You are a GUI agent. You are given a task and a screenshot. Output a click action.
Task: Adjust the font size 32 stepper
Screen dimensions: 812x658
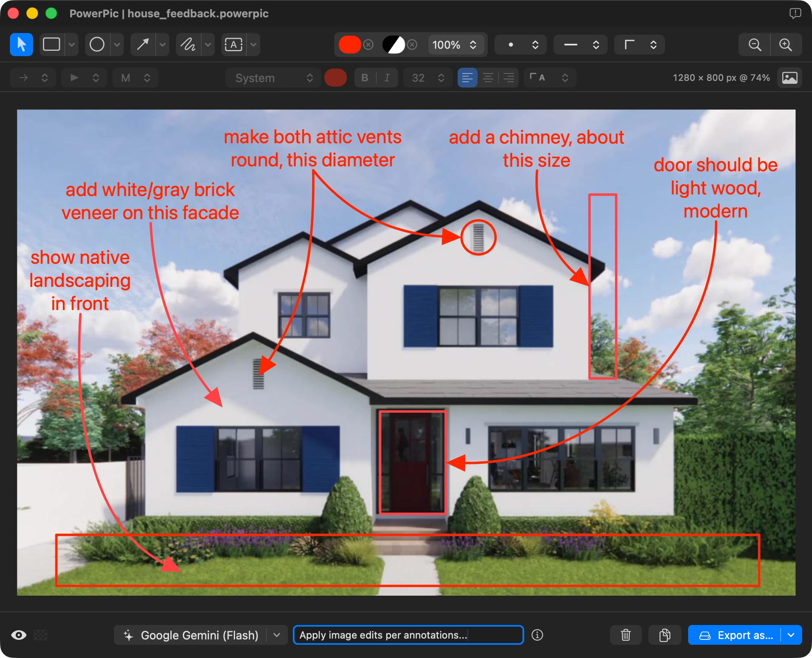click(x=428, y=78)
